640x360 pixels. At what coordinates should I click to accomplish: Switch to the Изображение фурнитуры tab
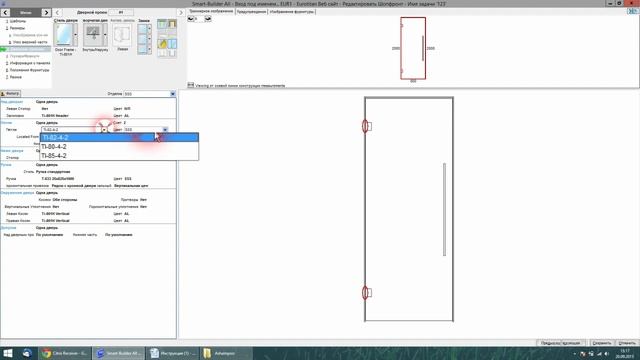[x=292, y=12]
